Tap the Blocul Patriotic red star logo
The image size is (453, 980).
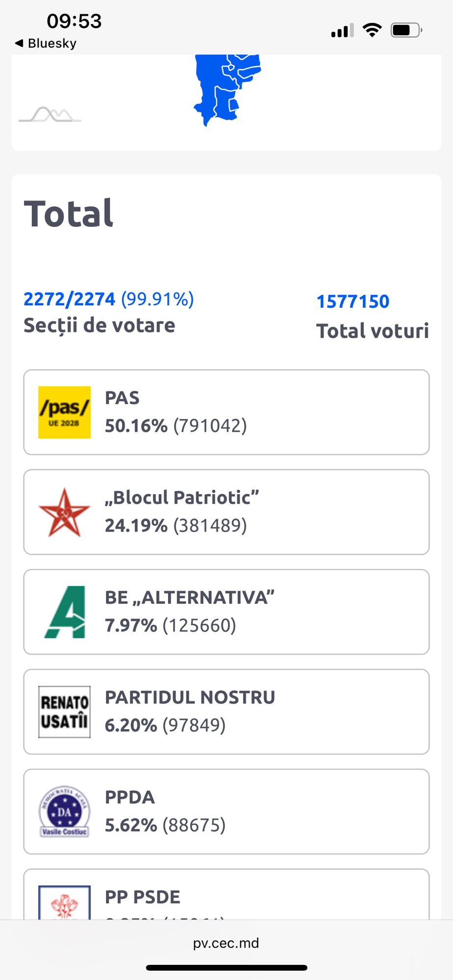(64, 512)
